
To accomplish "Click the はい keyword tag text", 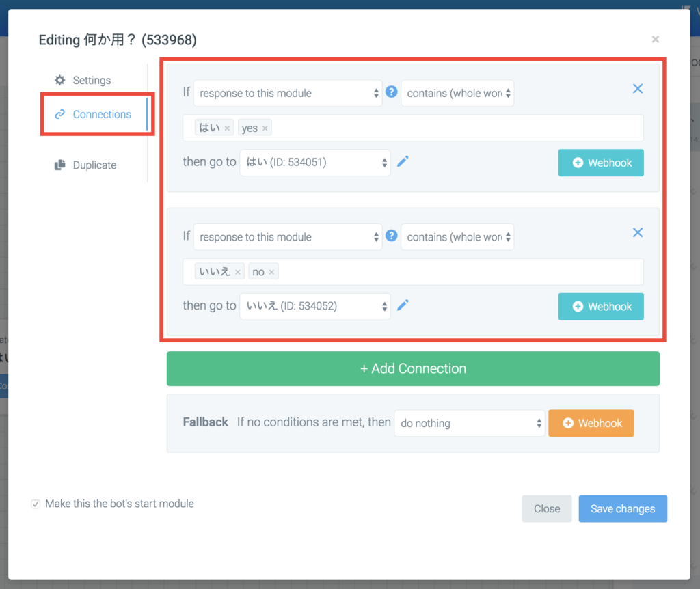I will point(209,128).
